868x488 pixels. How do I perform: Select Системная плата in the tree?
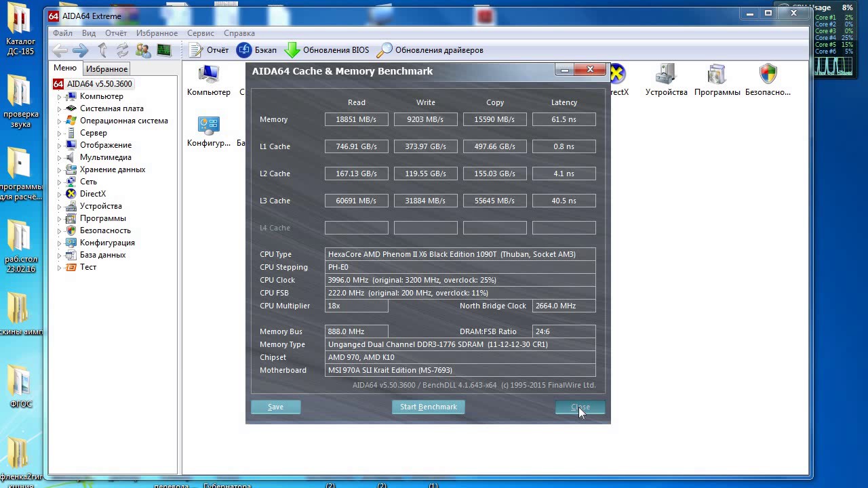[111, 108]
